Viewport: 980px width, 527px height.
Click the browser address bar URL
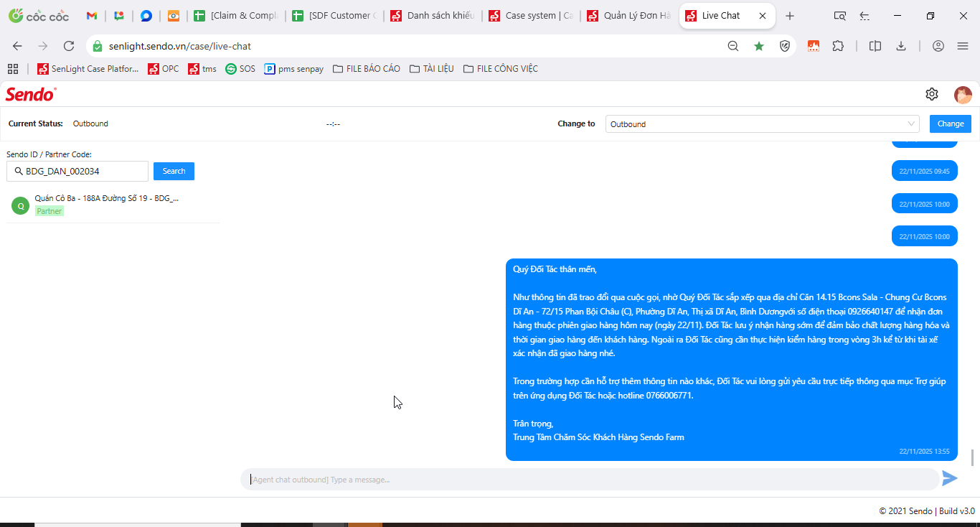point(180,46)
